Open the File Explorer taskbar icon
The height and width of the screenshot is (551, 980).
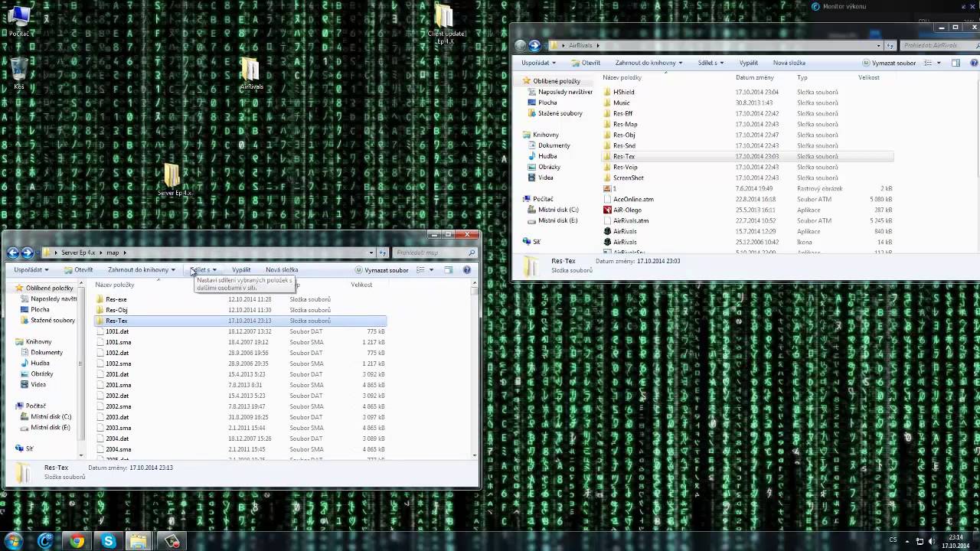coord(139,541)
